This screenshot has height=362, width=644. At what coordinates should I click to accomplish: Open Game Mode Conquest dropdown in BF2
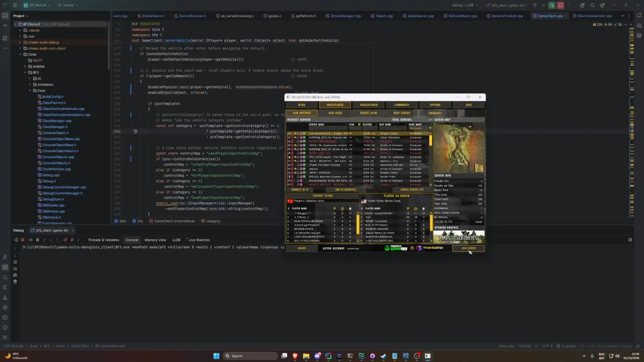pyautogui.click(x=420, y=128)
